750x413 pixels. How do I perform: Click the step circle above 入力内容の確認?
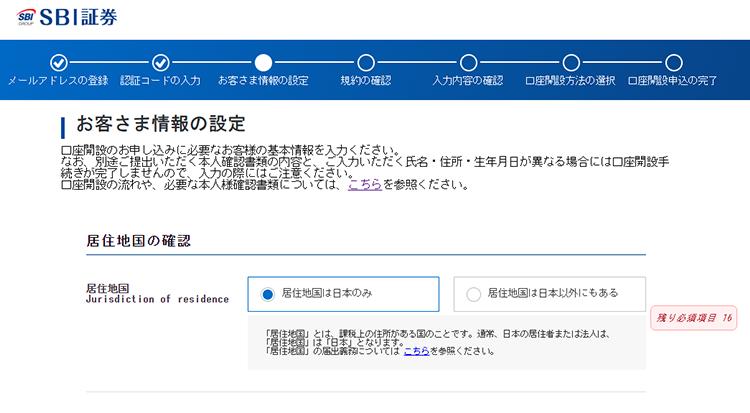468,62
